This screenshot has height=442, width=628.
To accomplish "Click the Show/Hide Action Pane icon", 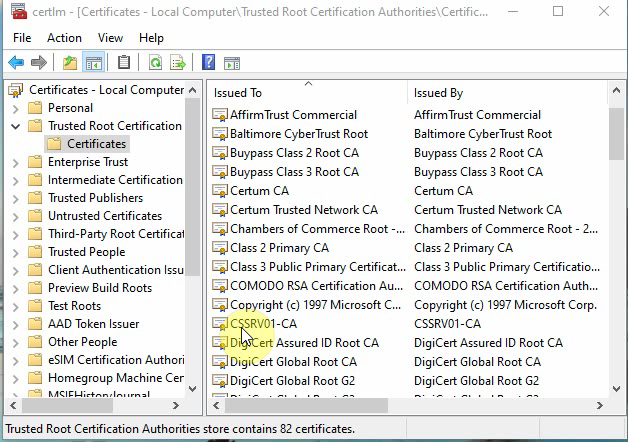I will pyautogui.click(x=231, y=63).
